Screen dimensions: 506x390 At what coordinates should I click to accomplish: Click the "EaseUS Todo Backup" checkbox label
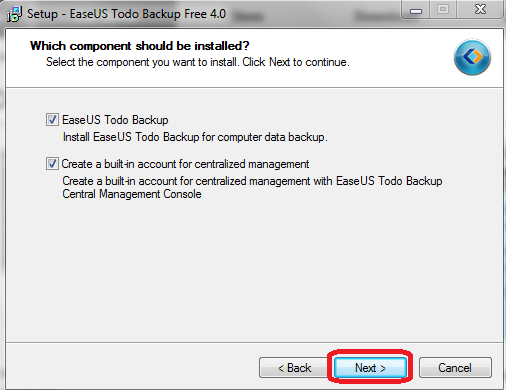pos(115,120)
